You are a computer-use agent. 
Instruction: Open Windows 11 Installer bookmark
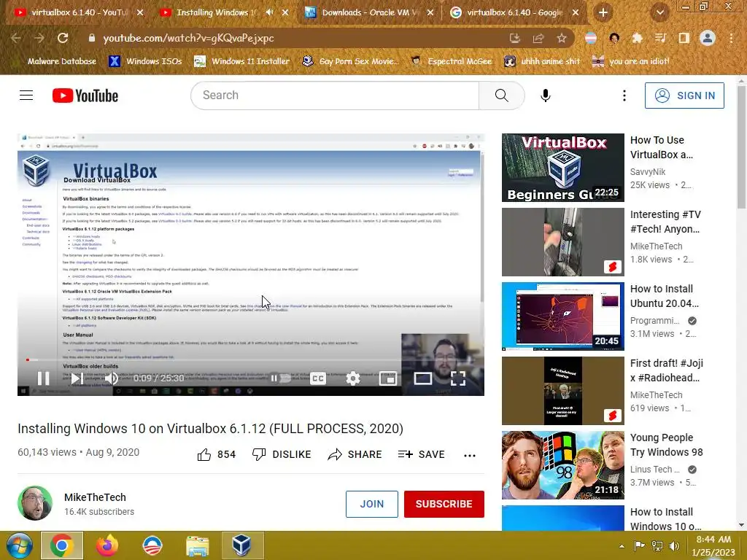[x=241, y=61]
